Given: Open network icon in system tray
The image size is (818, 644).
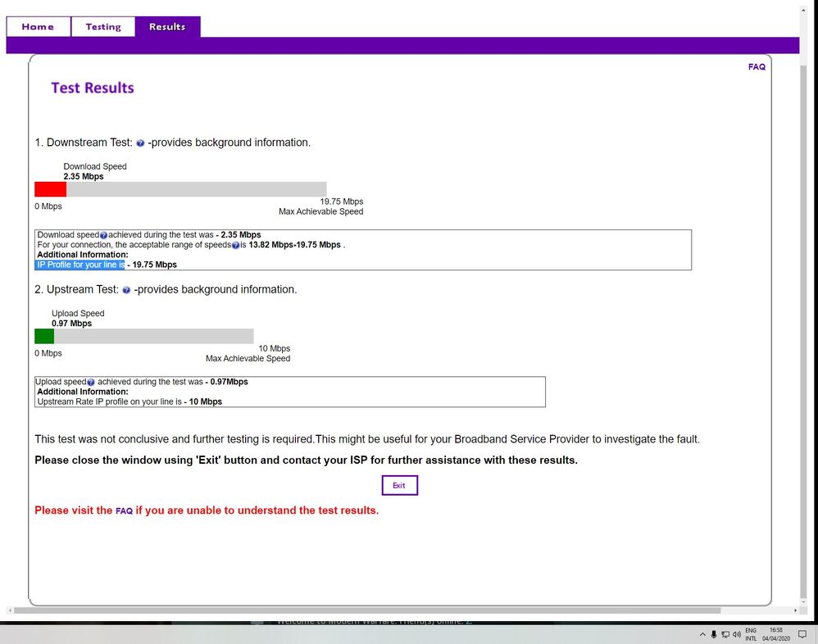Looking at the screenshot, I should click(x=725, y=634).
